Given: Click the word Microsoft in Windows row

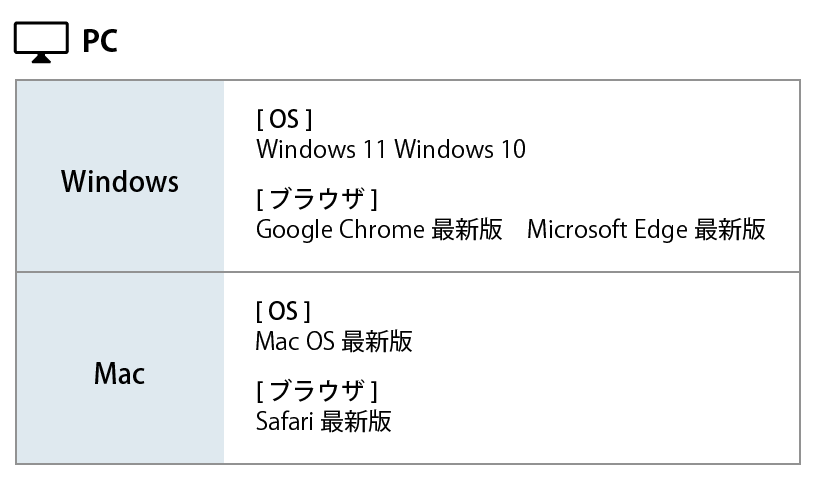Looking at the screenshot, I should tap(577, 230).
